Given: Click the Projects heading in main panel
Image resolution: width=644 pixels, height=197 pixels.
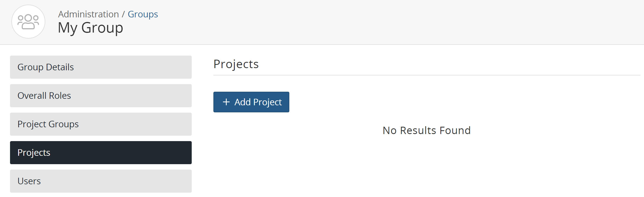Looking at the screenshot, I should (236, 64).
